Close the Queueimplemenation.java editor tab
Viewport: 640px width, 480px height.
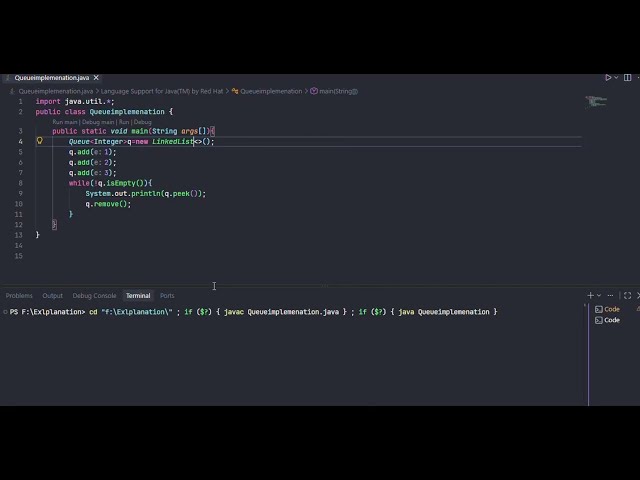click(x=96, y=78)
